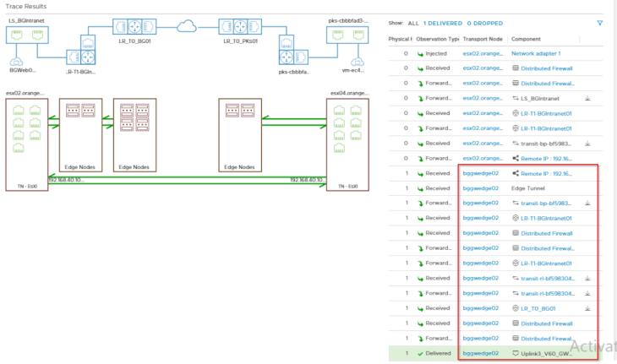Image resolution: width=617 pixels, height=364 pixels.
Task: Click the Transport Node column header
Action: pos(483,39)
